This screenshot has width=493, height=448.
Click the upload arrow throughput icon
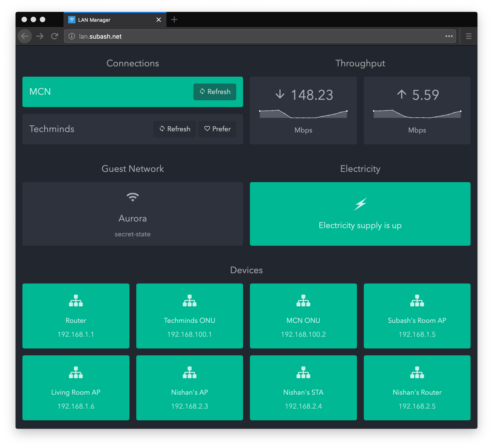pos(402,94)
